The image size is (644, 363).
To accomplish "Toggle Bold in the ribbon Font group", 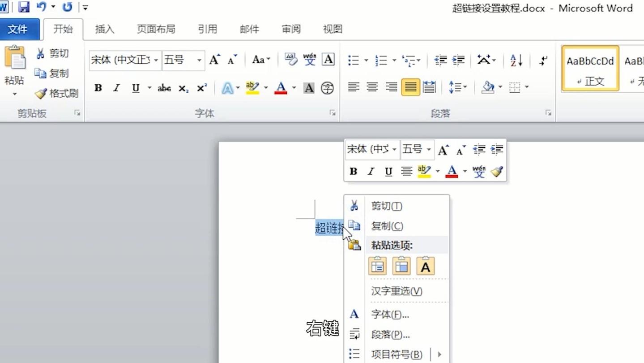I will 98,88.
